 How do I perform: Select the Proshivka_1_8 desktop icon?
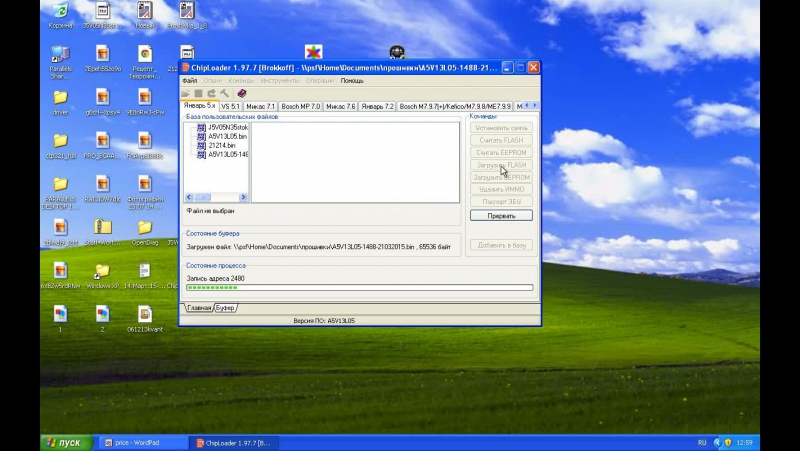tap(187, 15)
